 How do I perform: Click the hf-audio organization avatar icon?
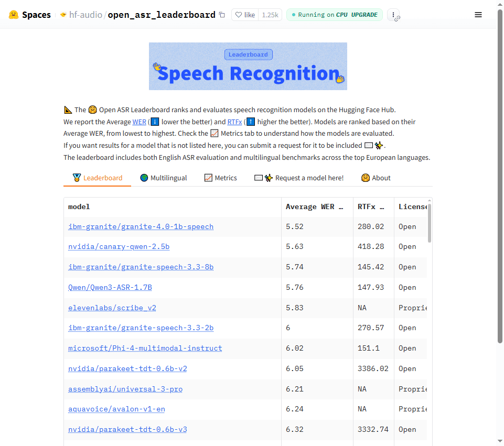pyautogui.click(x=63, y=15)
